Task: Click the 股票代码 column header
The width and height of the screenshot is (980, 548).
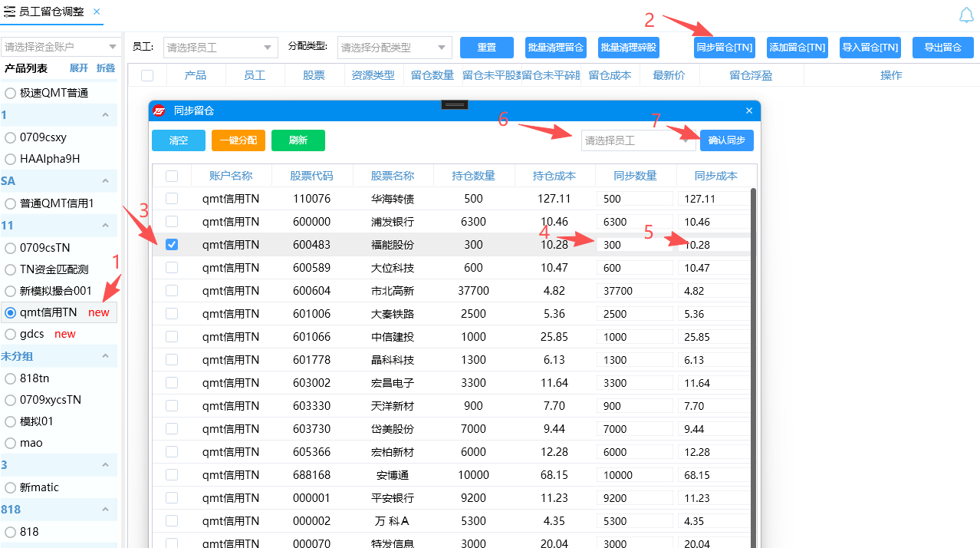Action: click(x=311, y=176)
